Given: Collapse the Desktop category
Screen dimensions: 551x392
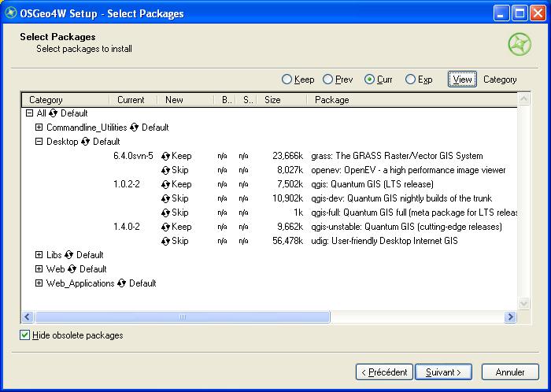Looking at the screenshot, I should click(x=39, y=142).
